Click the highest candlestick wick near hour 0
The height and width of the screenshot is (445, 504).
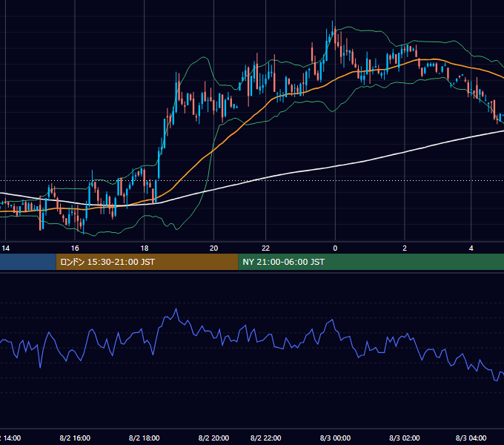[332, 27]
